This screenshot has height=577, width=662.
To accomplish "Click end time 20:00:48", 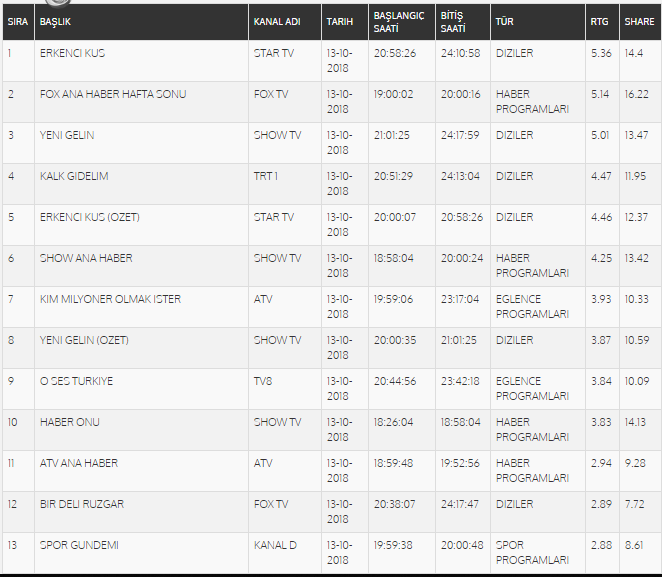I will click(x=462, y=545).
